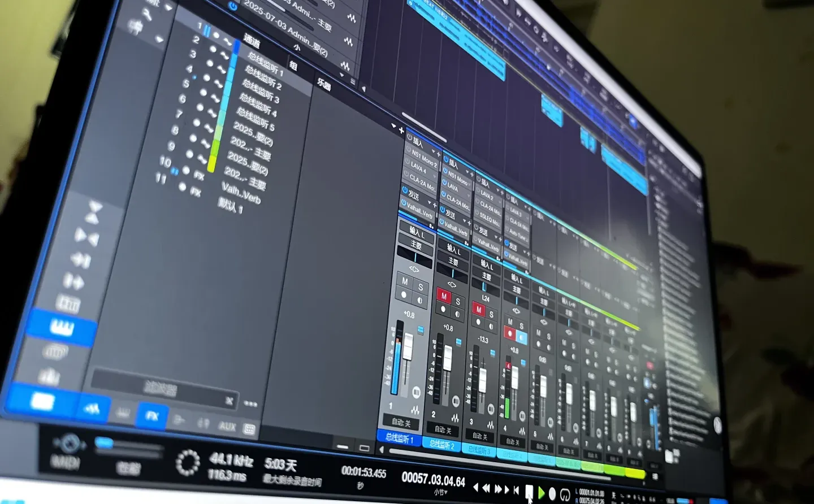
Task: Click the 44.1 kHz sample rate readout
Action: coord(231,459)
